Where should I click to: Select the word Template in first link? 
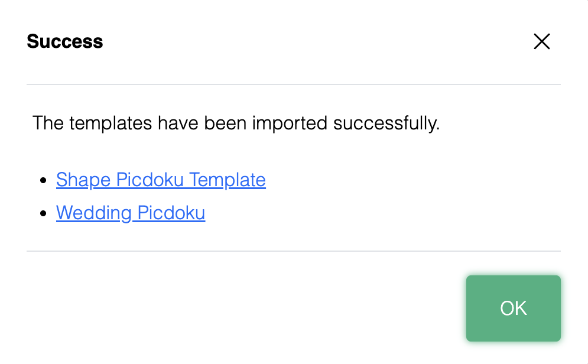pyautogui.click(x=228, y=180)
